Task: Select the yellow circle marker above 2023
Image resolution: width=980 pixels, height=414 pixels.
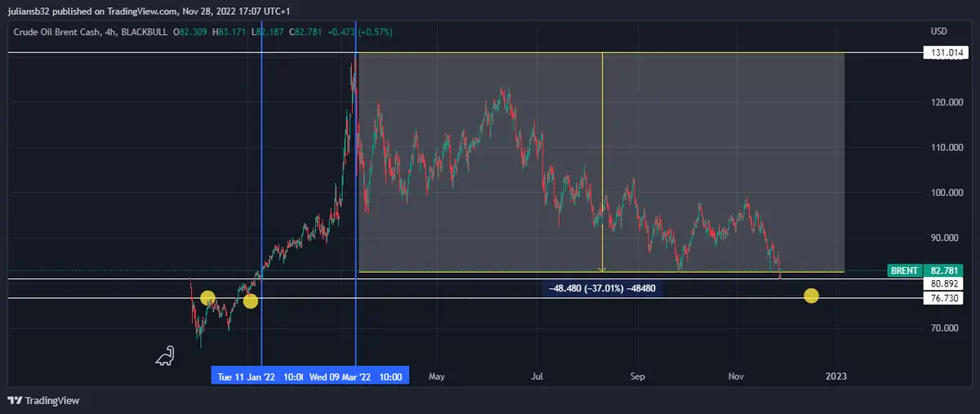Action: click(811, 296)
